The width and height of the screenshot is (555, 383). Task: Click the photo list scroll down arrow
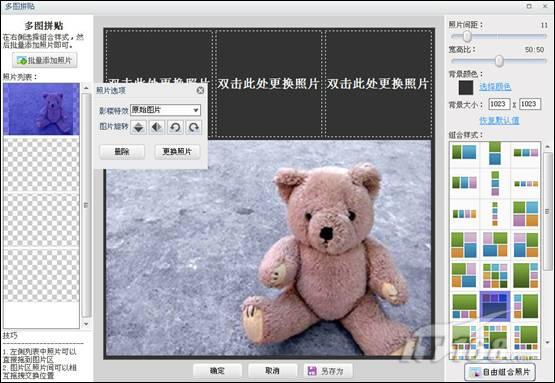pyautogui.click(x=86, y=324)
